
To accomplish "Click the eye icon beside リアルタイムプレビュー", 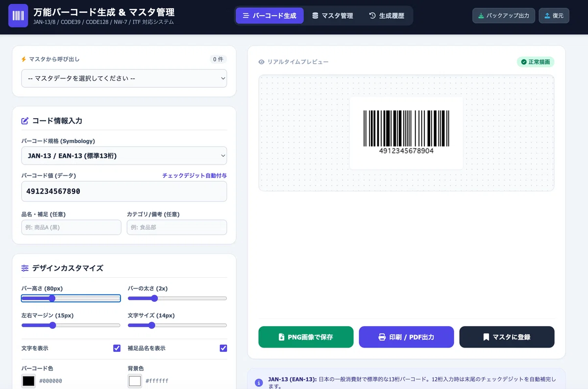I will coord(262,62).
